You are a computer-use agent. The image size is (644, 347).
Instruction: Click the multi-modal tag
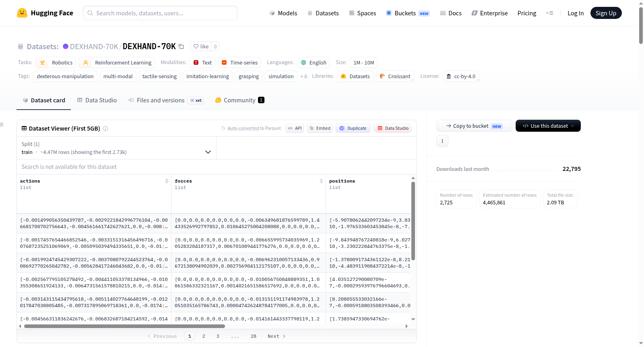coord(118,76)
